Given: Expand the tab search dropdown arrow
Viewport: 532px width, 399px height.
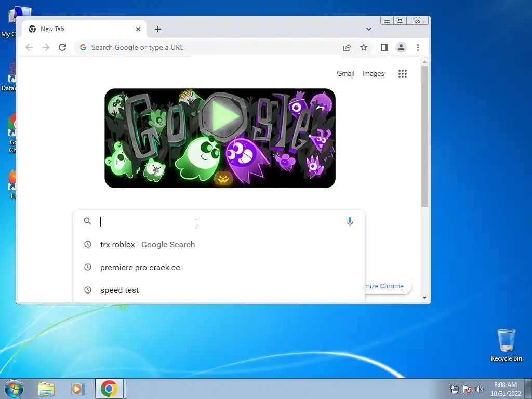Looking at the screenshot, I should point(369,29).
